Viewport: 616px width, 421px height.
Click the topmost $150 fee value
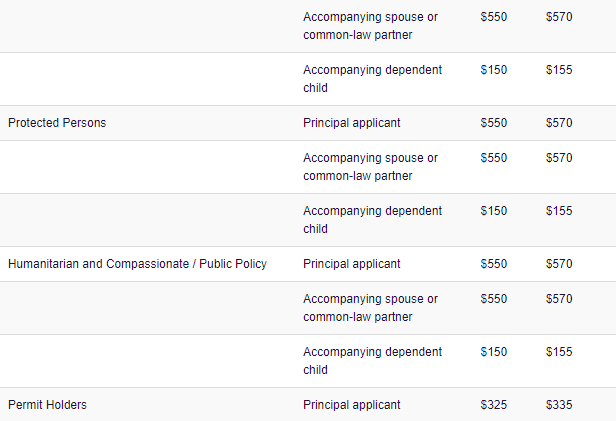494,70
